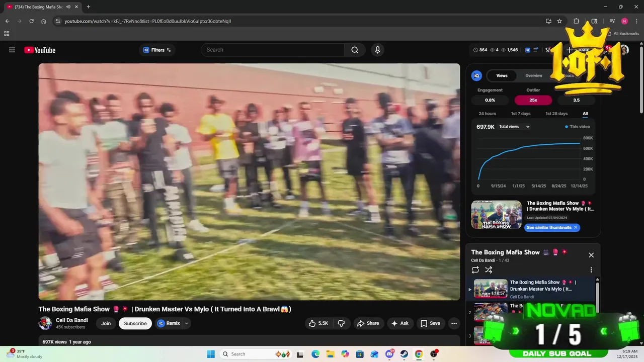Image resolution: width=644 pixels, height=362 pixels.
Task: Start voice search with microphone icon
Action: [377, 50]
